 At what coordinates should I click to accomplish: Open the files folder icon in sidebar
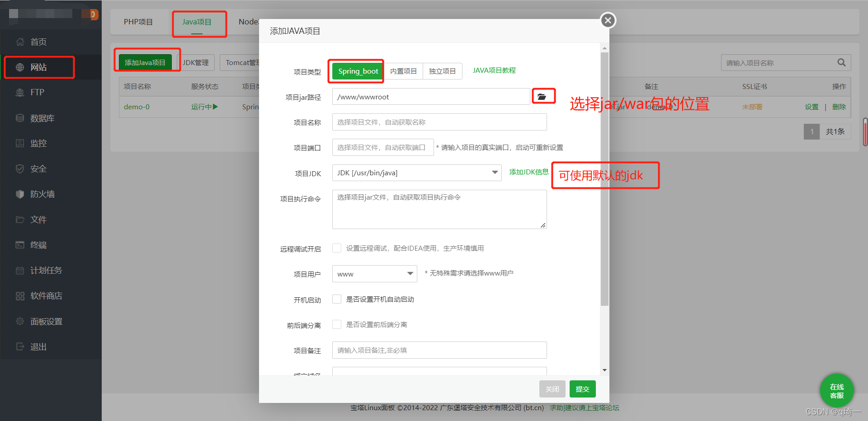coord(20,220)
